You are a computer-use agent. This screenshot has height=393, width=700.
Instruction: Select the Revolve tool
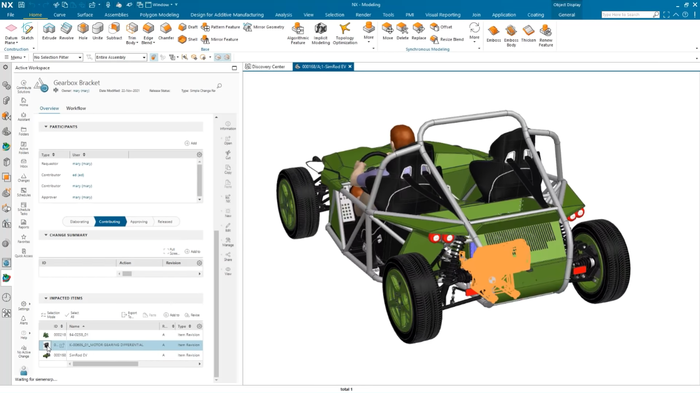[66, 31]
